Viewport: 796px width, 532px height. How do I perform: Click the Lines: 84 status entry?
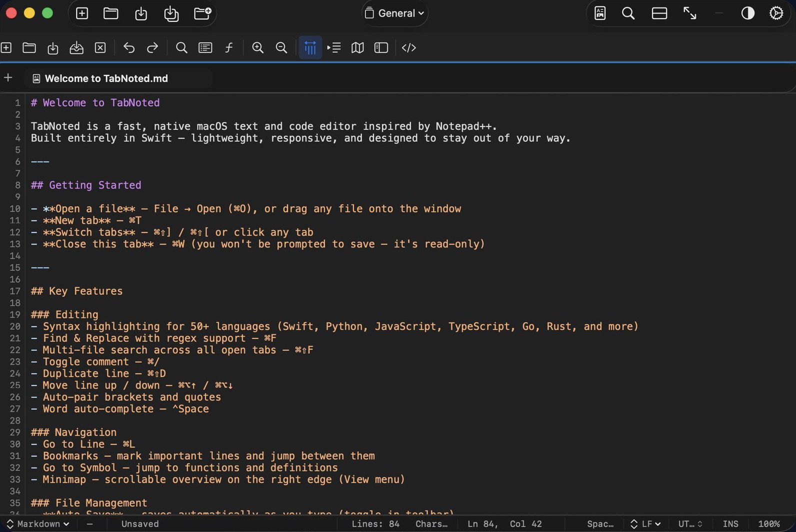(375, 523)
